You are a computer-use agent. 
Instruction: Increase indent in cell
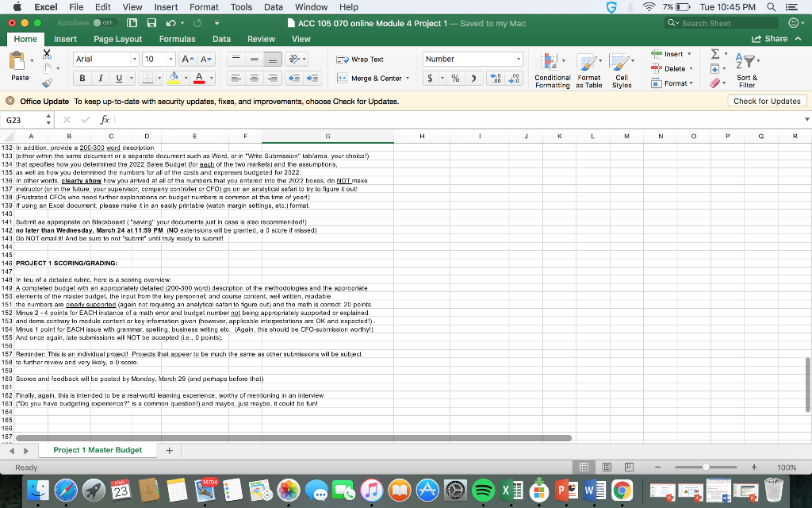312,79
